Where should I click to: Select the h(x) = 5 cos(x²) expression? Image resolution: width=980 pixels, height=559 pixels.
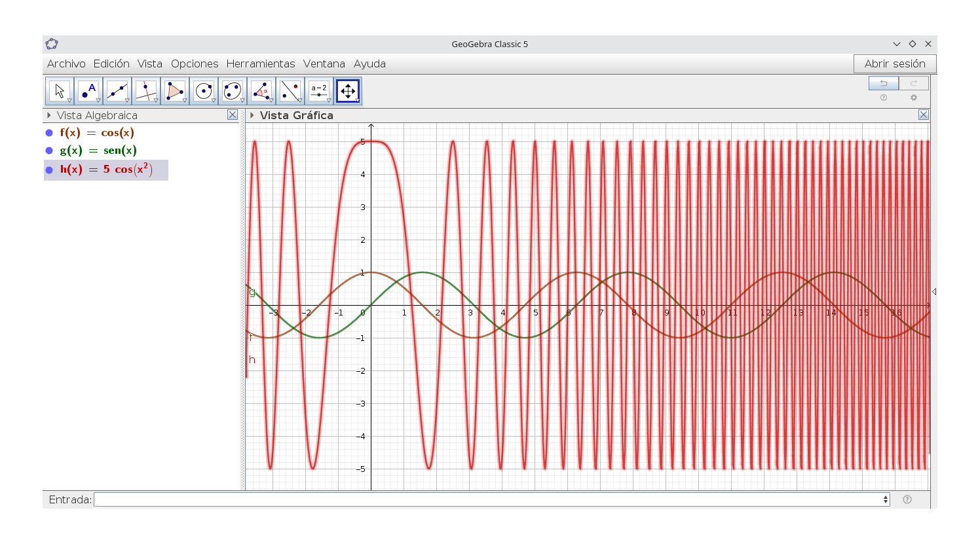[x=106, y=170]
